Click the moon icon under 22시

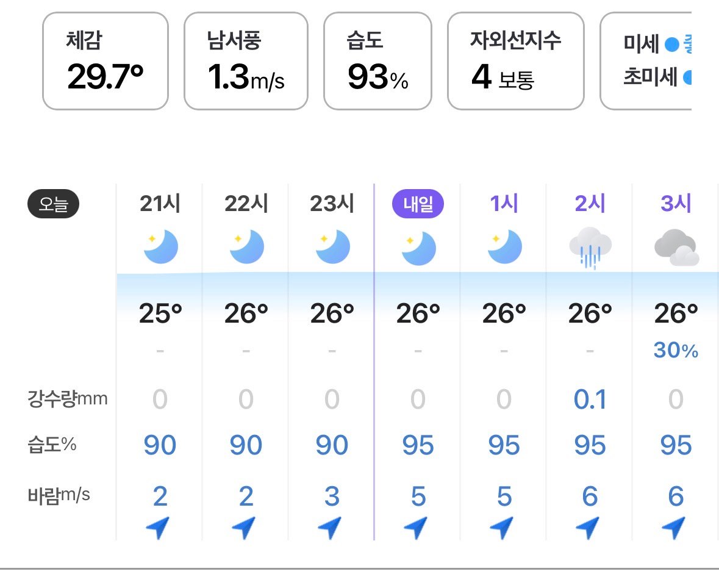click(x=247, y=247)
